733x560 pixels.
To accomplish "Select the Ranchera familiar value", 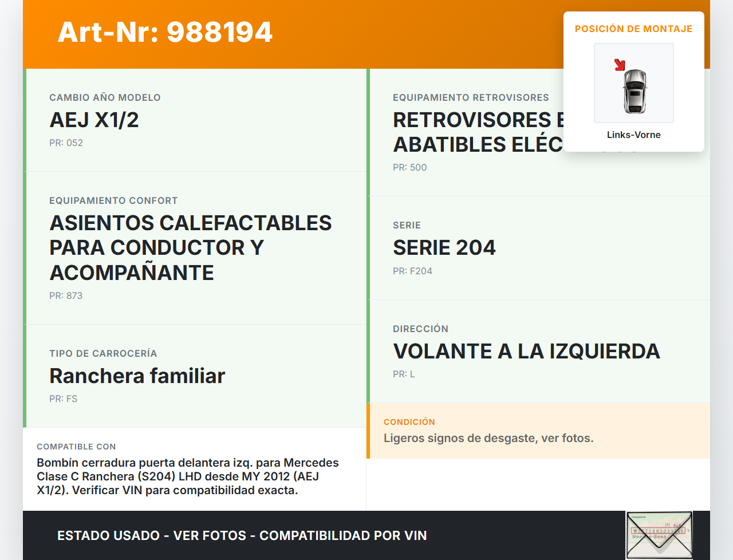I will point(137,376).
